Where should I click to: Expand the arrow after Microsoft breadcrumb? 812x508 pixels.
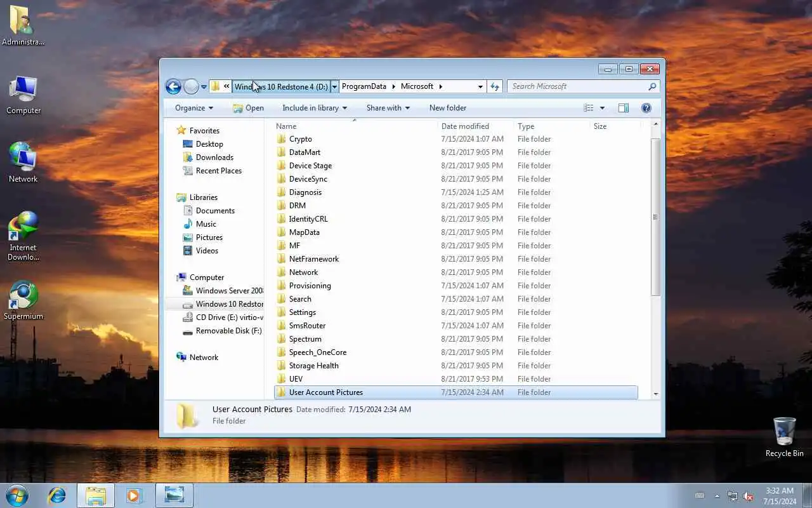pos(440,86)
